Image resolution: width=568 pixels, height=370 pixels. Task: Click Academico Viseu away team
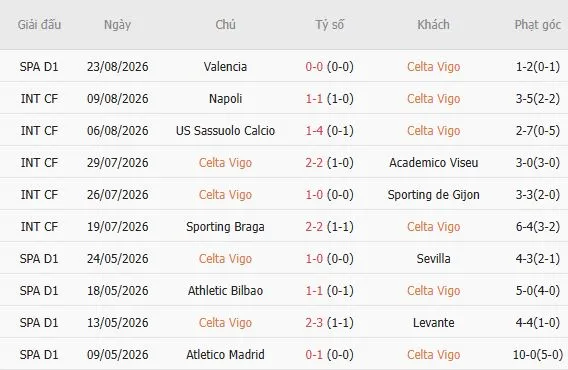[434, 163]
